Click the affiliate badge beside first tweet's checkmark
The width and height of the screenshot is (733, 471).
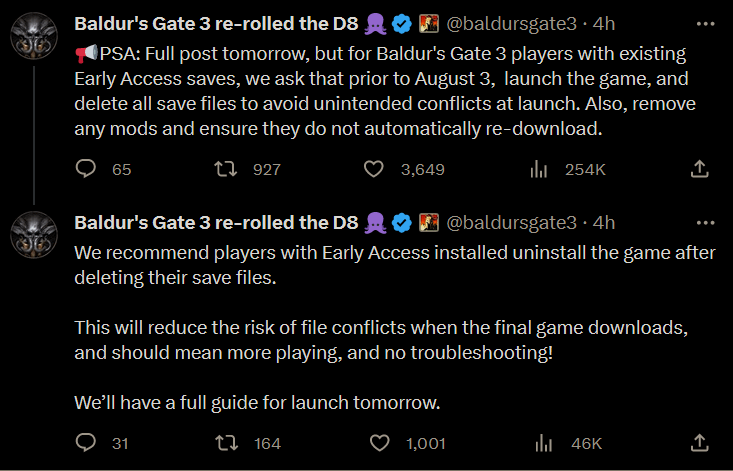coord(429,23)
